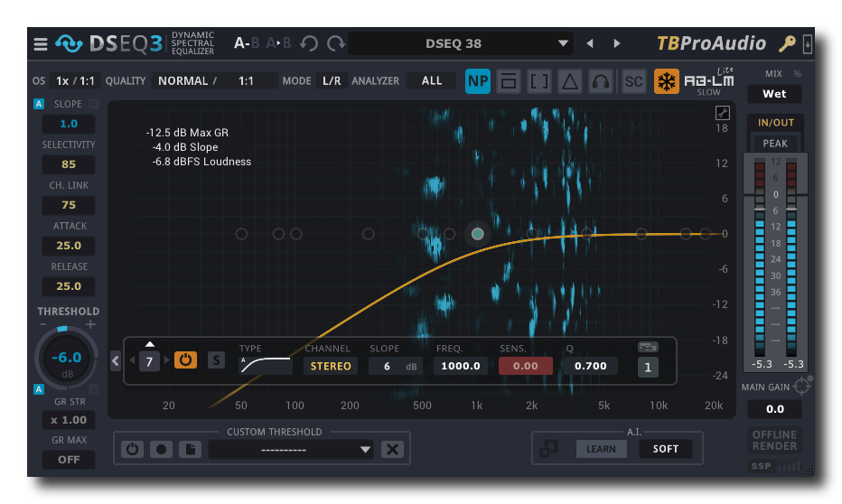
Task: Open the CHANNEL STEREO selector
Action: tap(331, 367)
